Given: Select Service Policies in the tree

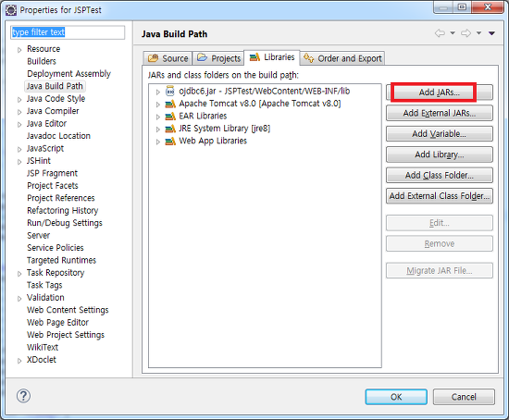Looking at the screenshot, I should click(x=56, y=248).
